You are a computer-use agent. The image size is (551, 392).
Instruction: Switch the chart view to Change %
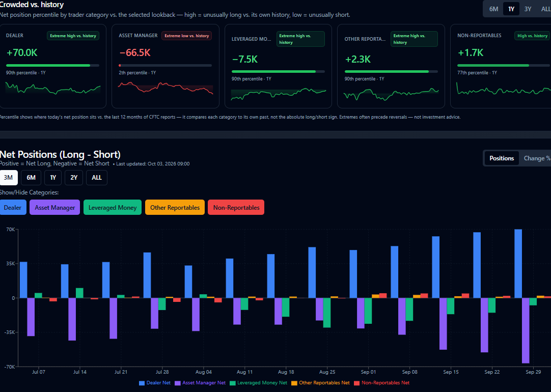(537, 158)
